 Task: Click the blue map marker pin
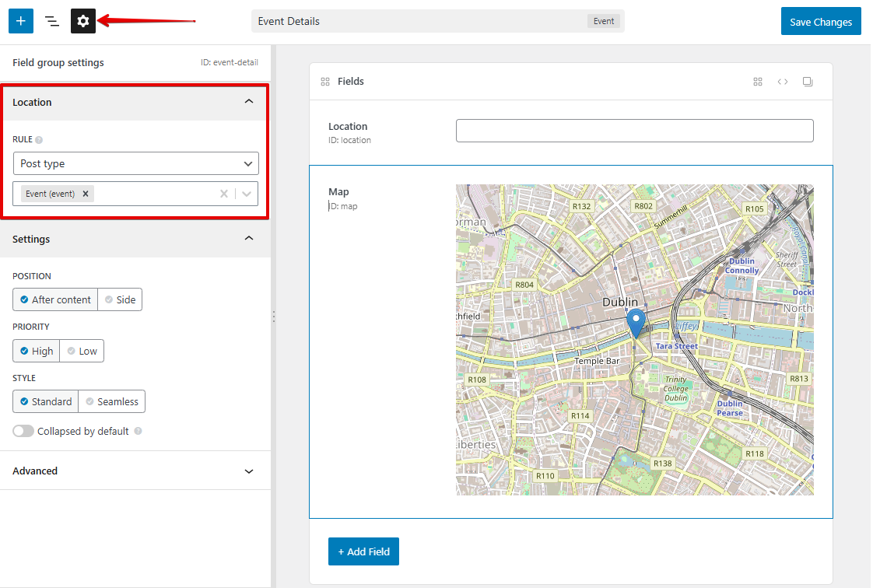pos(636,321)
